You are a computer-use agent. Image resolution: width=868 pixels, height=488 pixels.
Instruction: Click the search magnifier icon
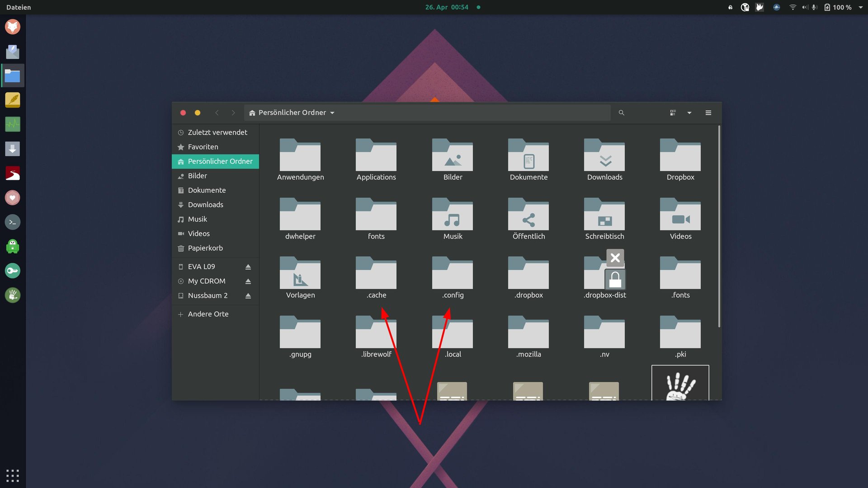point(621,113)
